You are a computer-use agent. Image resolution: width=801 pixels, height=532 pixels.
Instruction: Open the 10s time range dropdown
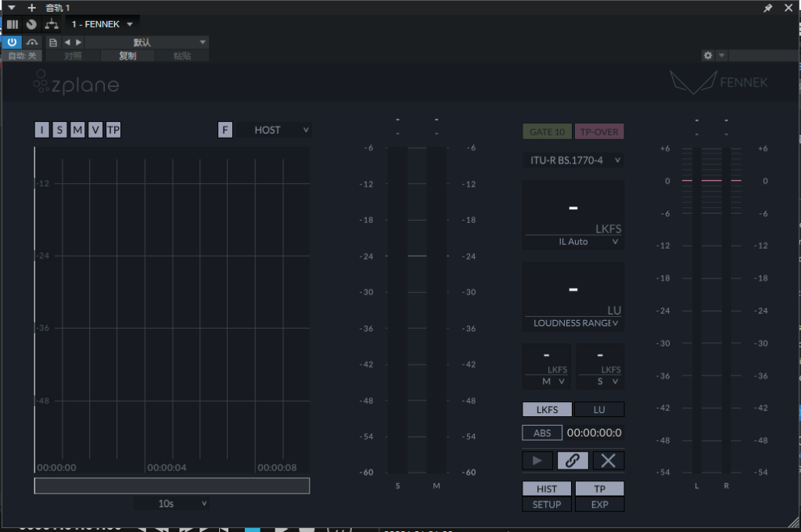click(171, 504)
